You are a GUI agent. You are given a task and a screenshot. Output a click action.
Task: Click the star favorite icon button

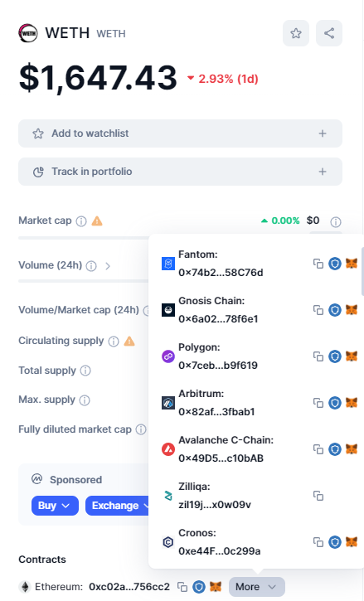pyautogui.click(x=296, y=33)
